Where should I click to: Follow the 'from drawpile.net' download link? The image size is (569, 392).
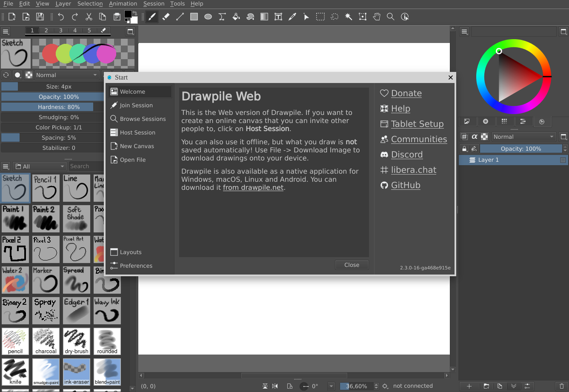[253, 187]
